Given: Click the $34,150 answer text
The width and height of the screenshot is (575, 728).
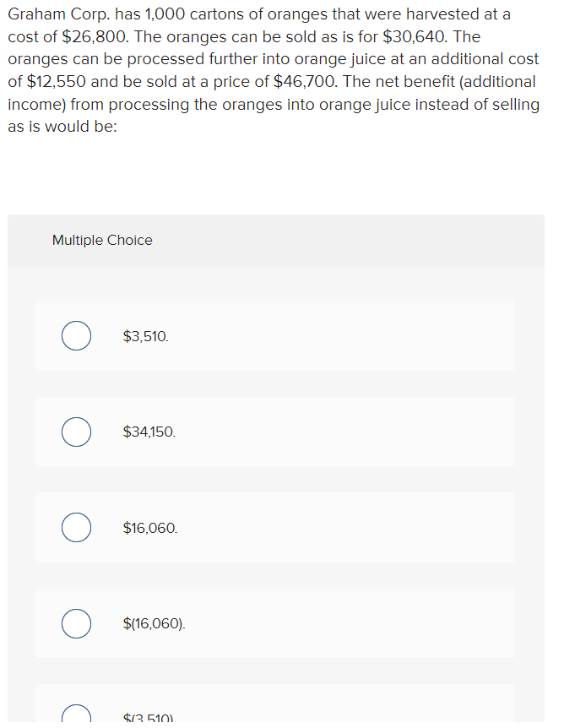Looking at the screenshot, I should coord(149,432).
